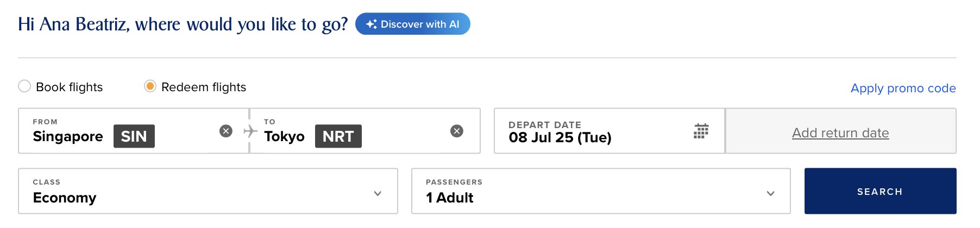Image resolution: width=980 pixels, height=228 pixels.
Task: Select the Book flights radio button
Action: pyautogui.click(x=24, y=86)
